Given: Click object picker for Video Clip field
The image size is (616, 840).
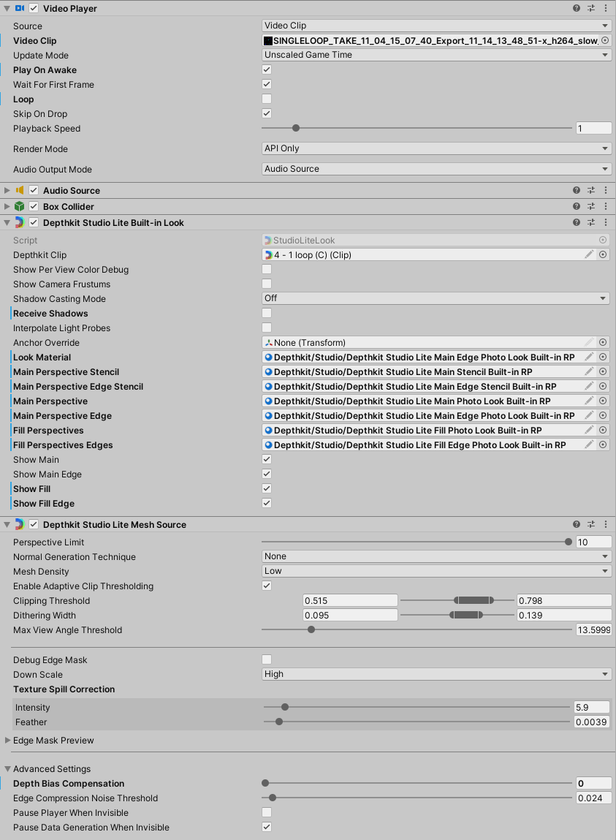Looking at the screenshot, I should pos(604,41).
